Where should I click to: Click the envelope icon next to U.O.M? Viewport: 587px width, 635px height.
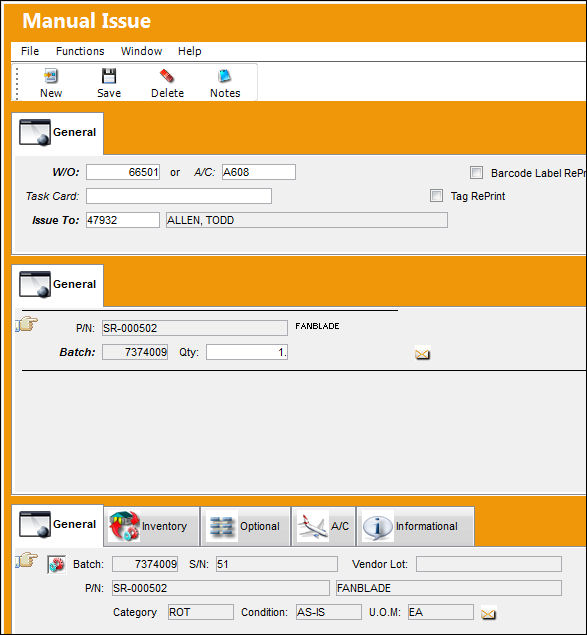(x=488, y=614)
